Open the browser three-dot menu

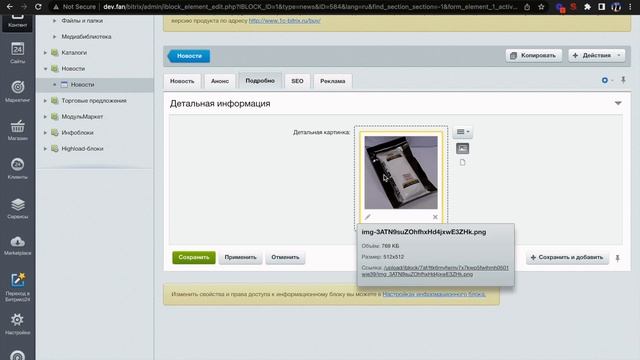[630, 7]
